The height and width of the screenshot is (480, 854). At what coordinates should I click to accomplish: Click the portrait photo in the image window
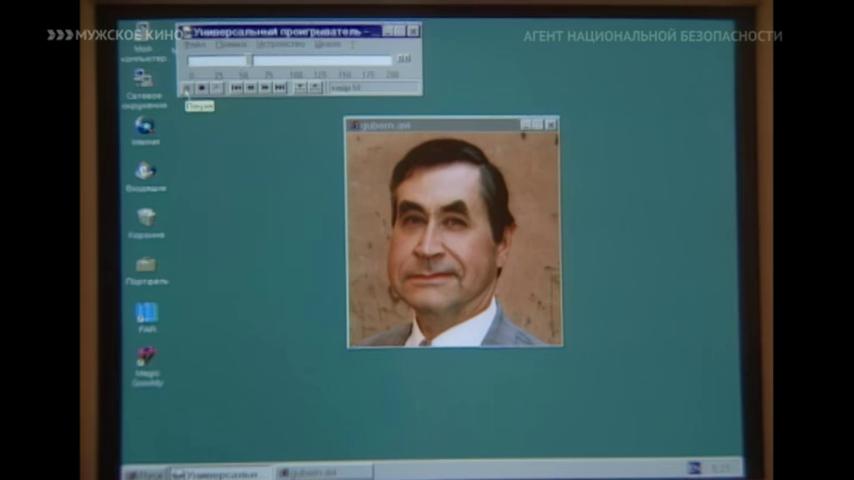pyautogui.click(x=453, y=239)
